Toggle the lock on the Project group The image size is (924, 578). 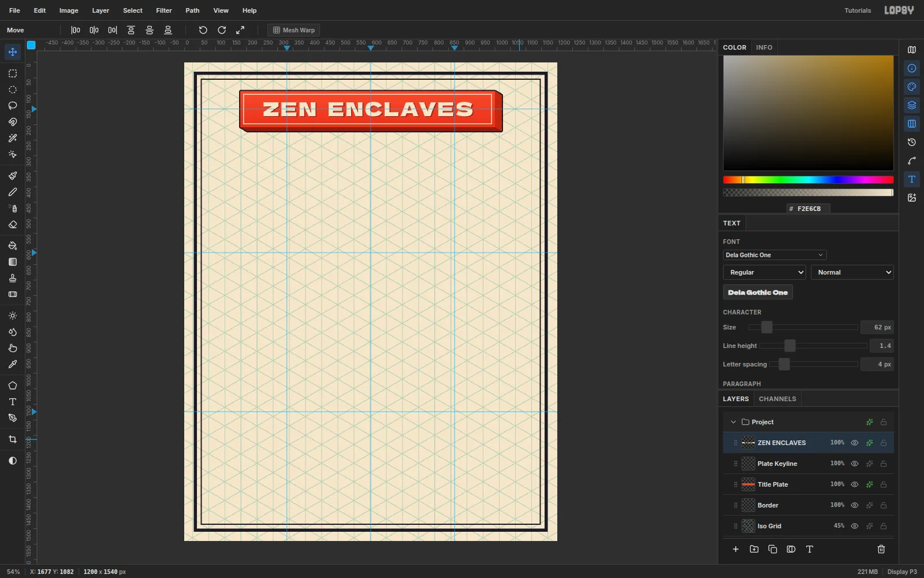(884, 422)
